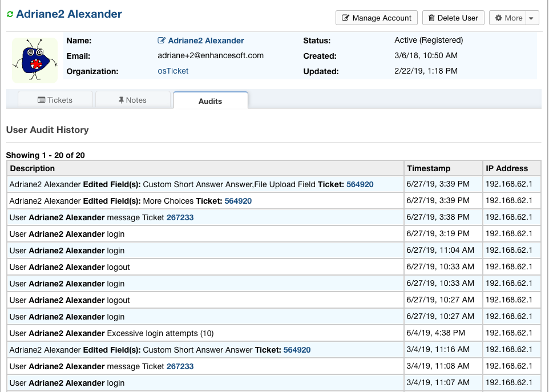The width and height of the screenshot is (549, 392).
Task: Click the trash icon on Delete User
Action: click(x=432, y=18)
